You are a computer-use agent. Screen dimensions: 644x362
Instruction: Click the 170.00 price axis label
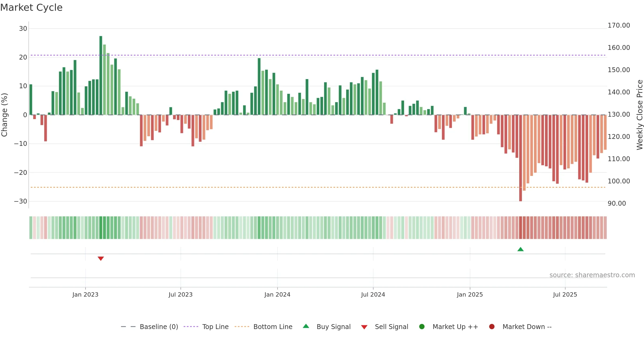tap(619, 25)
